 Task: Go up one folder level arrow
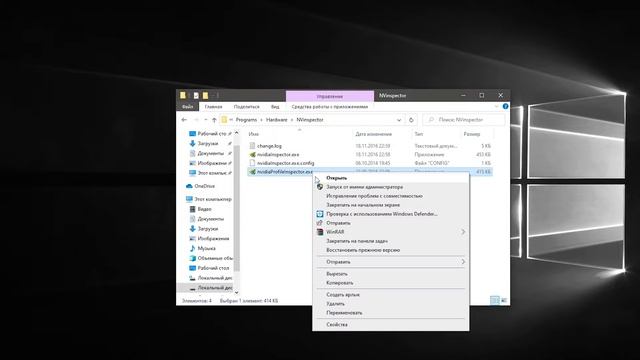click(x=214, y=120)
